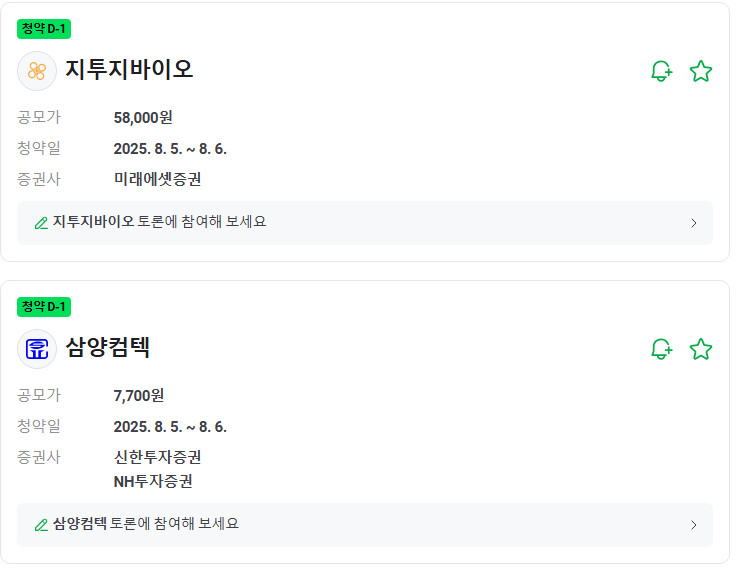
Task: Enable notification bell for 지투지바이오
Action: [x=661, y=71]
